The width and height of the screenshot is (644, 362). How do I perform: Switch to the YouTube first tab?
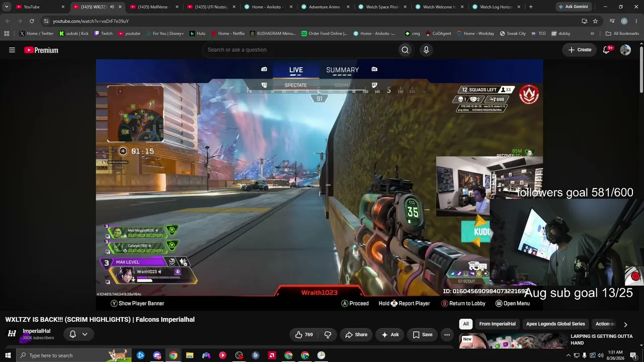tap(41, 7)
